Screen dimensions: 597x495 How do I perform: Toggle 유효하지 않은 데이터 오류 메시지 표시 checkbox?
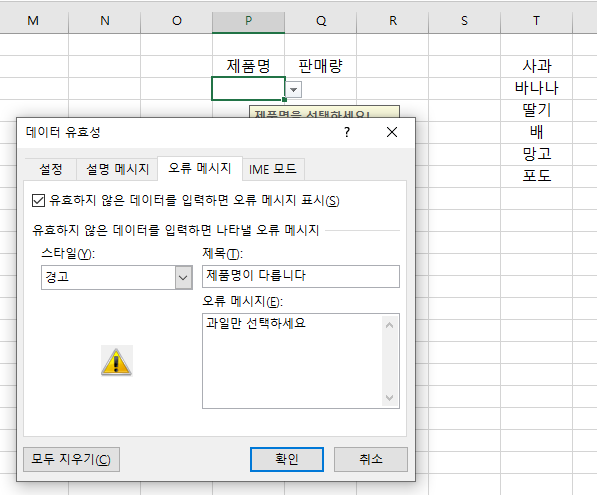click(38, 201)
